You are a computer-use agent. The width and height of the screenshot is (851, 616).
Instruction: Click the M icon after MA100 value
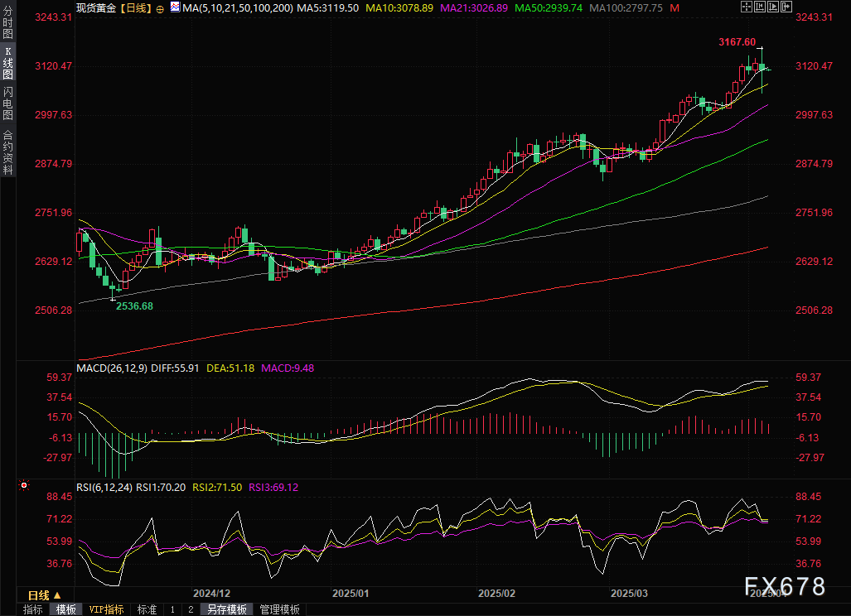click(675, 7)
